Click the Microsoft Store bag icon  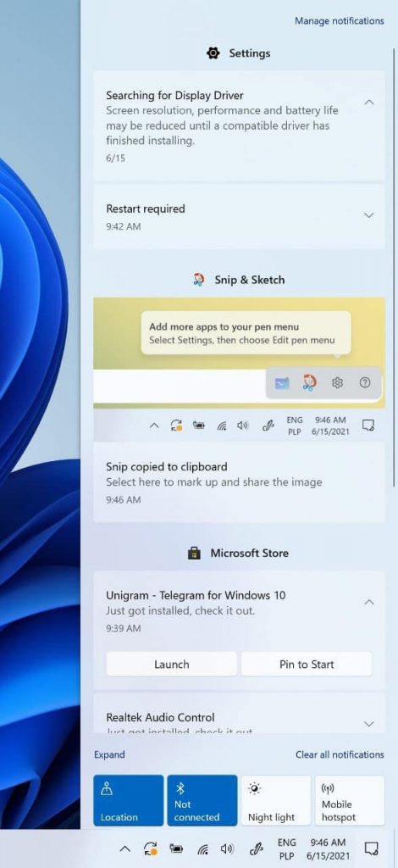point(194,553)
